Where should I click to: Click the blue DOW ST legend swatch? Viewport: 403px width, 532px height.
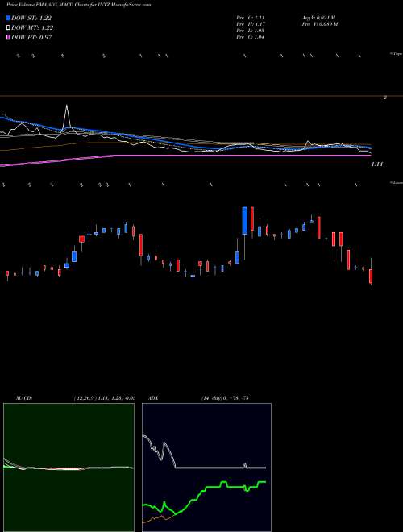(9, 19)
